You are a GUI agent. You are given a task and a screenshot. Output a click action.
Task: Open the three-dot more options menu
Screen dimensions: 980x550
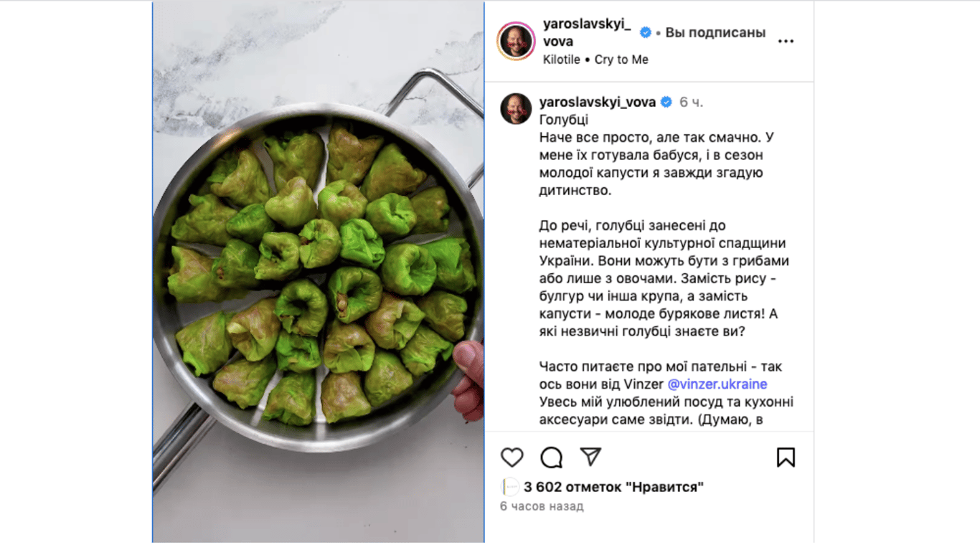786,42
